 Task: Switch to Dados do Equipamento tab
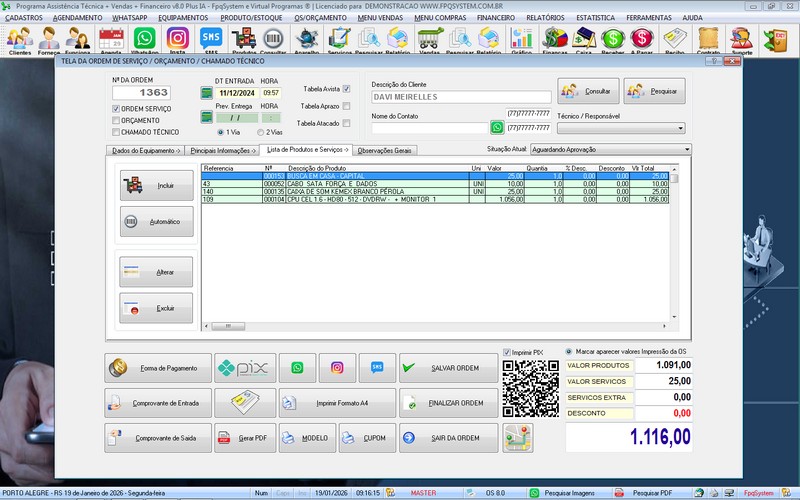146,151
